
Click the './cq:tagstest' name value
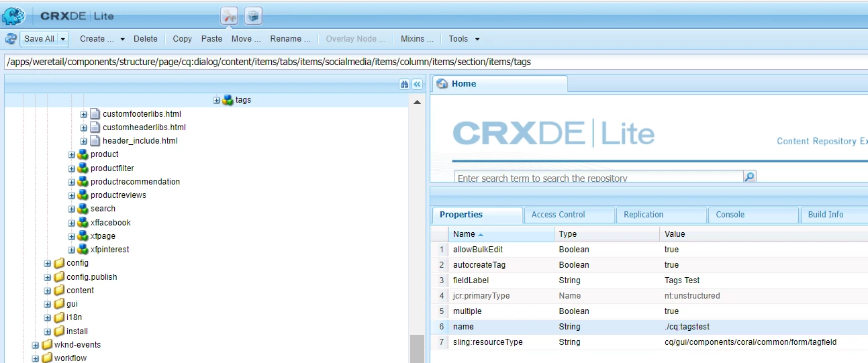(687, 327)
